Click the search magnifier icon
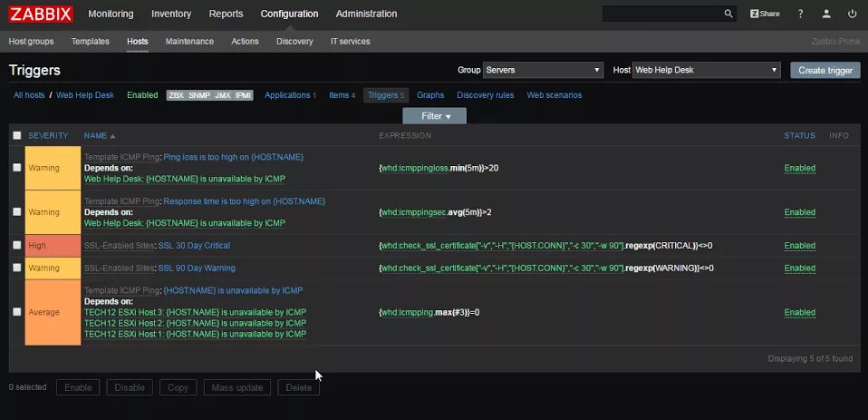The width and height of the screenshot is (868, 420). pos(728,14)
